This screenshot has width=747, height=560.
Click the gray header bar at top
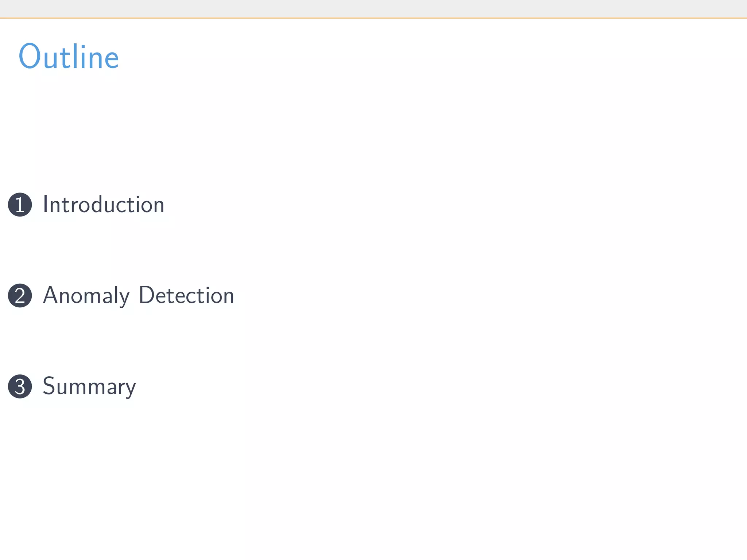373,8
